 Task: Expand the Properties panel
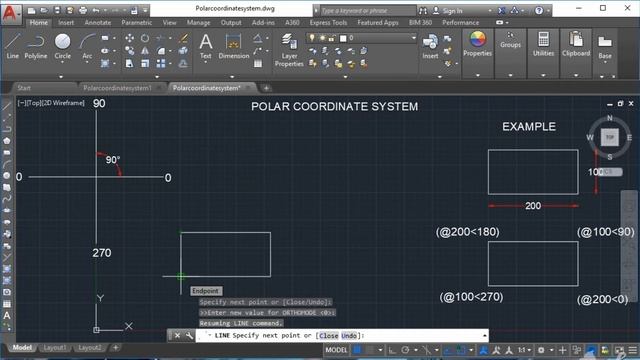(x=478, y=75)
